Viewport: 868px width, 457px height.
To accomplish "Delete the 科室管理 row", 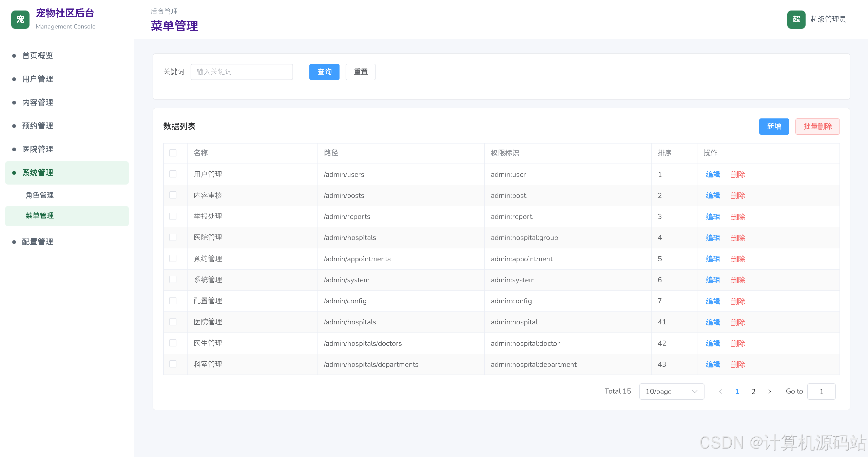I will click(738, 364).
